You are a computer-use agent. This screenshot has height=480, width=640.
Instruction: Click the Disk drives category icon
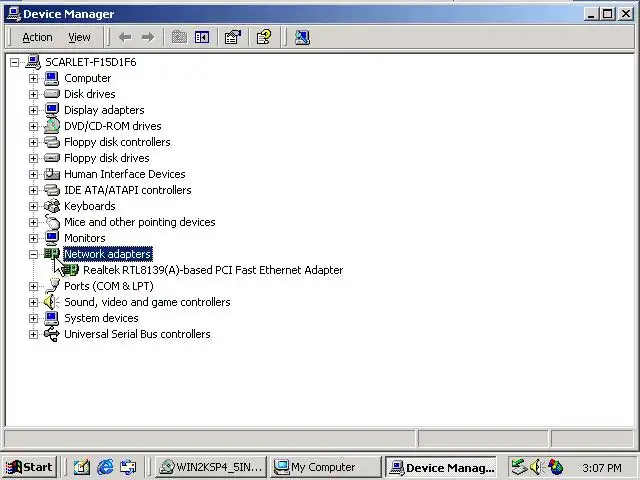coord(52,94)
